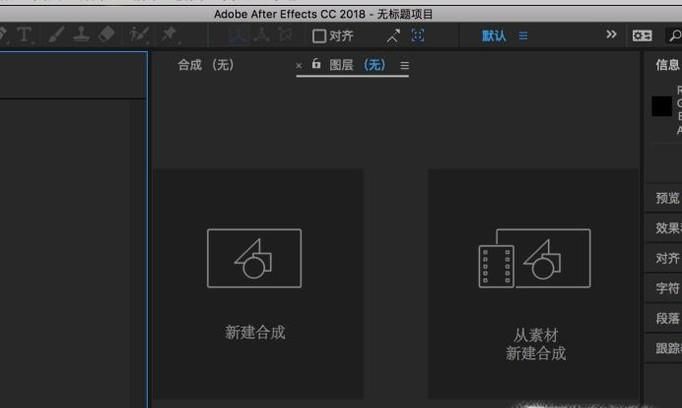
Task: Click the black color swatch in 信息
Action: click(x=662, y=106)
